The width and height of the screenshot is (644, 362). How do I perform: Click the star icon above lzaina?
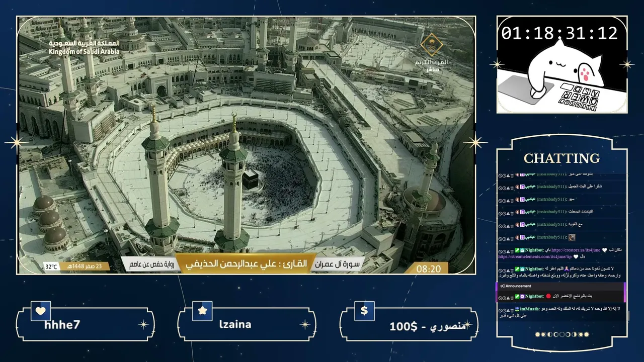[202, 311]
